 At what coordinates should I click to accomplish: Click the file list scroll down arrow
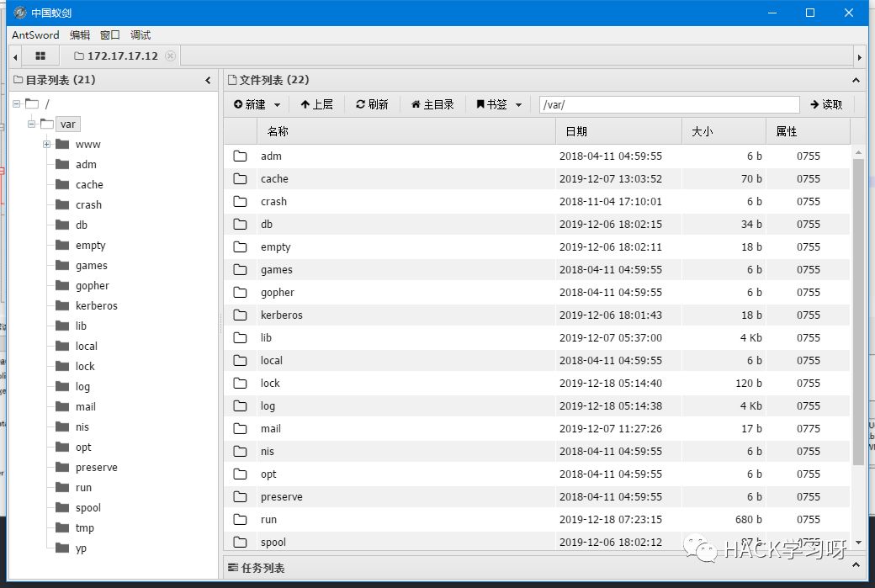[858, 543]
